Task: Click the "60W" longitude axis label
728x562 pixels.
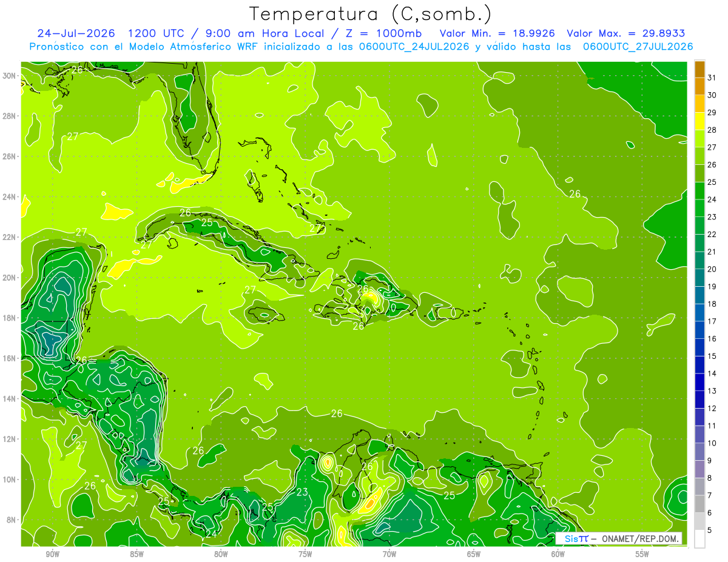Action: click(558, 554)
